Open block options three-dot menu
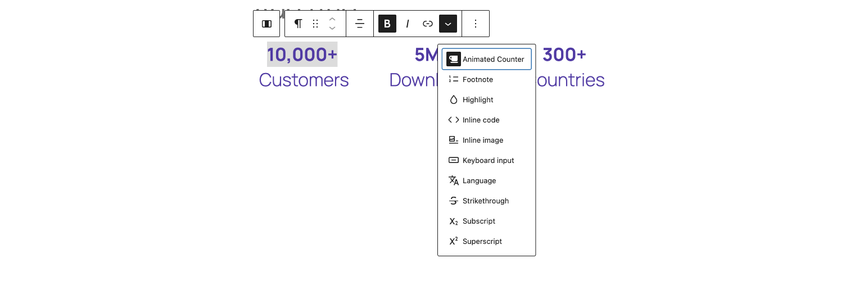The width and height of the screenshot is (868, 281). [x=476, y=24]
